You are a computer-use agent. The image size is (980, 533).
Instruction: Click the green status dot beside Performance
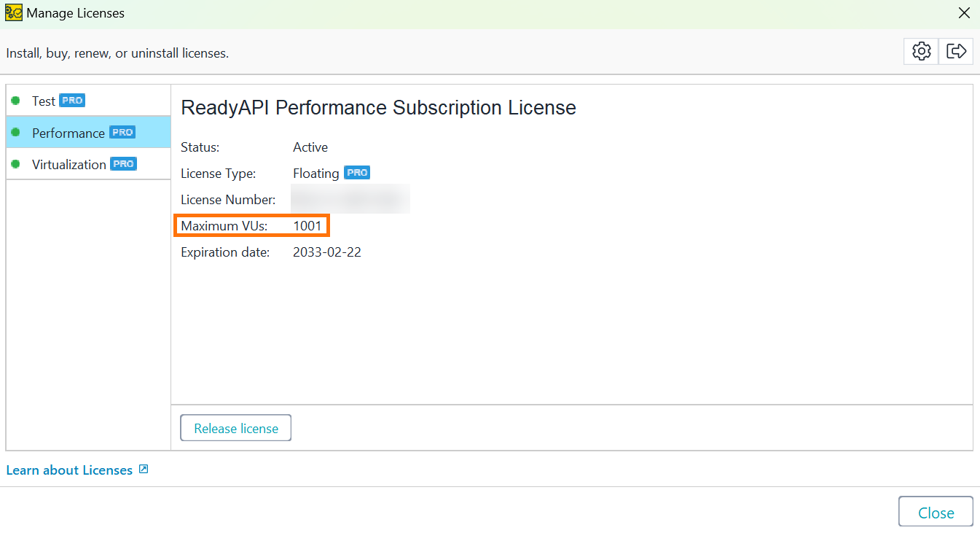[16, 133]
